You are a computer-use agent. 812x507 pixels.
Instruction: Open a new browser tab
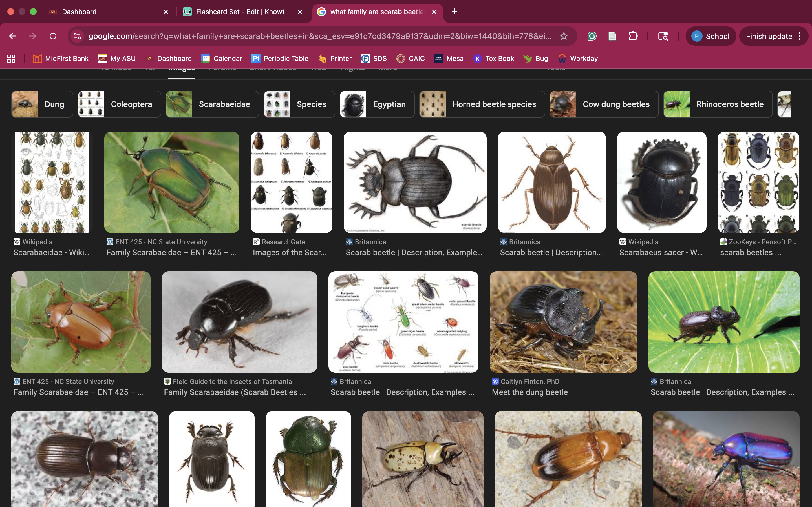click(x=454, y=11)
